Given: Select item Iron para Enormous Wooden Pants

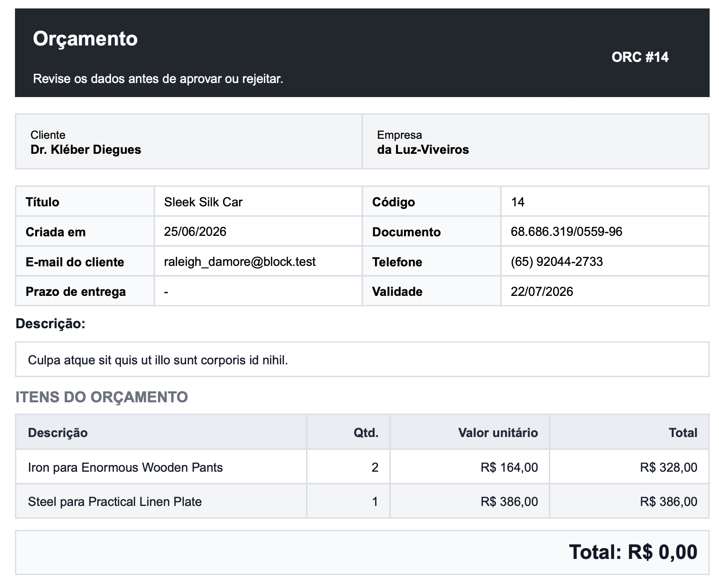Looking at the screenshot, I should tap(125, 467).
